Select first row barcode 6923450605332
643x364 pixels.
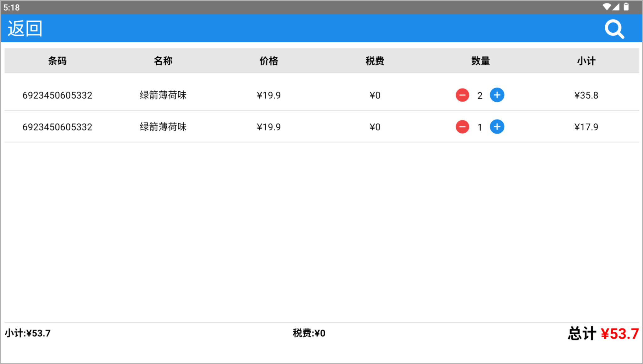pyautogui.click(x=57, y=95)
